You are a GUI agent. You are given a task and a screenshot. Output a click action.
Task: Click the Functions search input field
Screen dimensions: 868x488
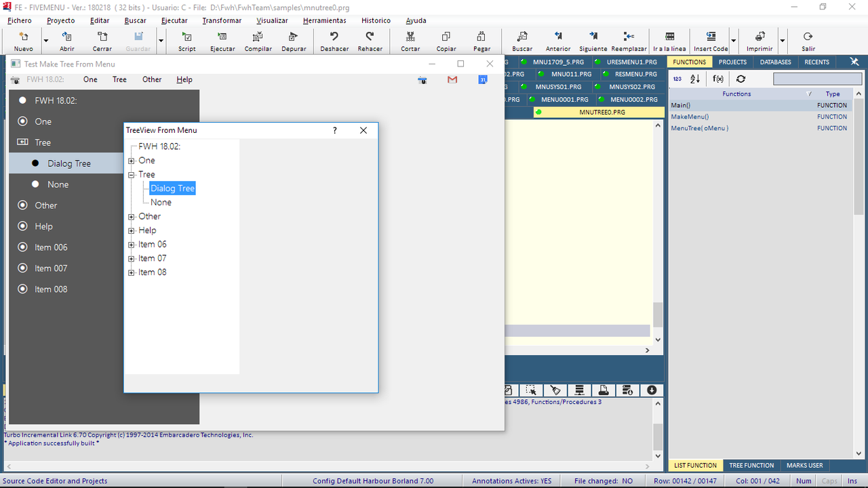(817, 79)
